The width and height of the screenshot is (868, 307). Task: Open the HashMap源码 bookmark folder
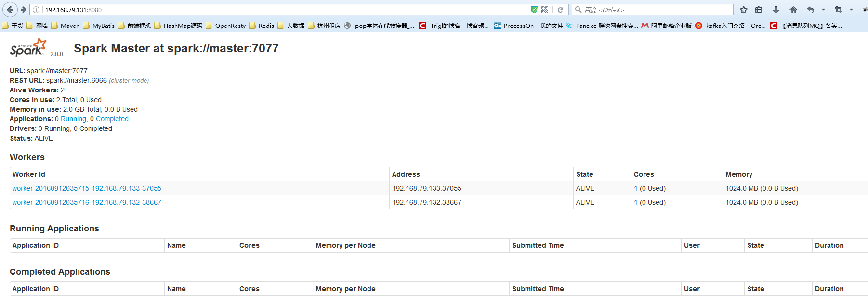[x=178, y=26]
